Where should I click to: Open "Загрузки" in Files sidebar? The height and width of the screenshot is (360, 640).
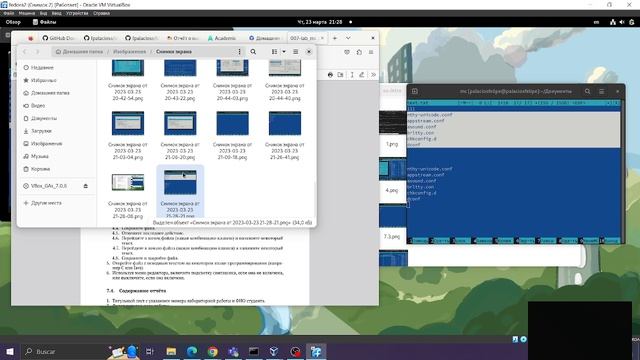point(38,131)
